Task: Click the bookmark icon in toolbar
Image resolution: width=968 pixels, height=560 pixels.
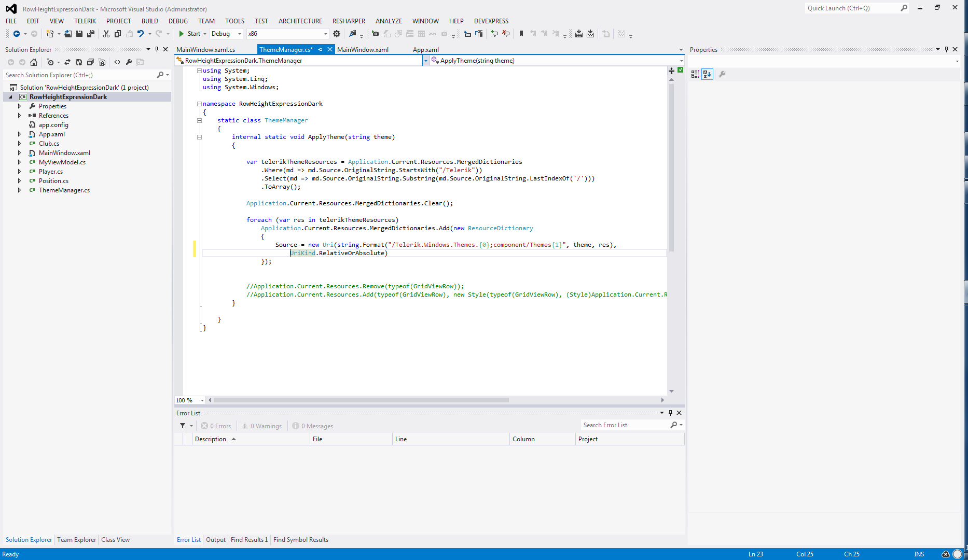Action: point(521,34)
